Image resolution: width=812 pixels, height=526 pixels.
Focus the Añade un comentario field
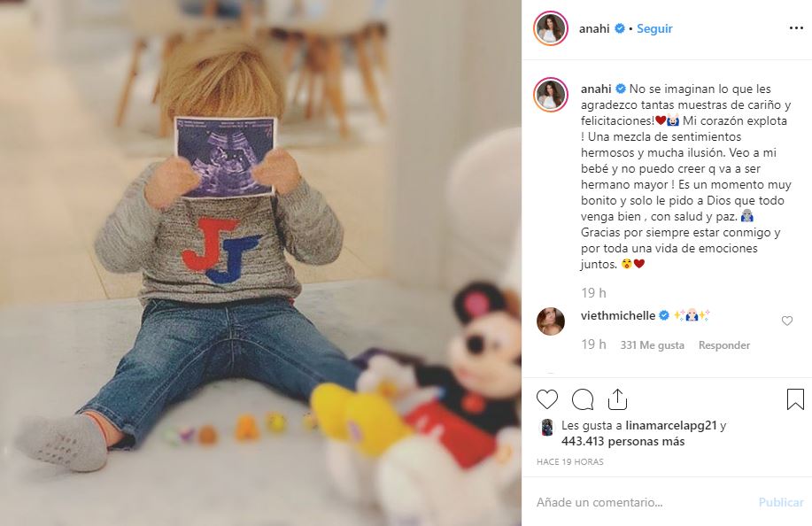[x=642, y=502]
